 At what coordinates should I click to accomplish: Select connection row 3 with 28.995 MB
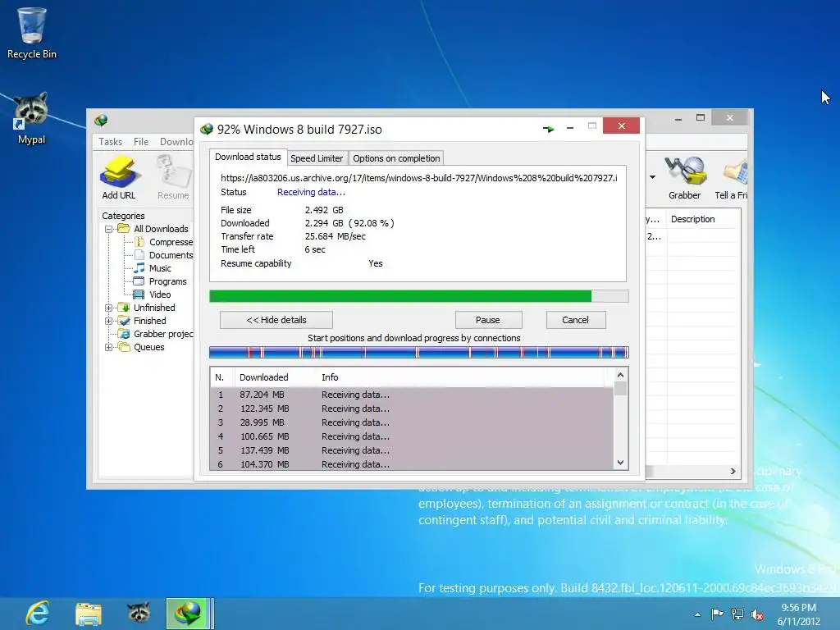tap(412, 422)
